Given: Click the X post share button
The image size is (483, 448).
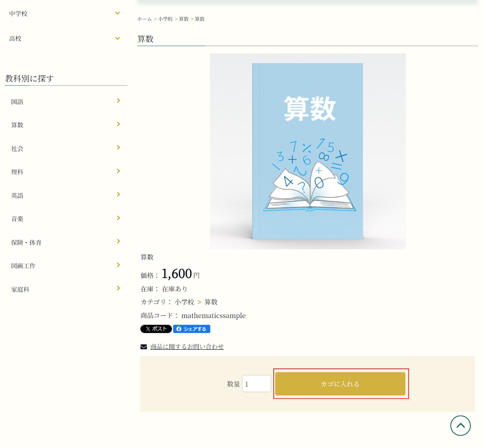Looking at the screenshot, I should (156, 329).
